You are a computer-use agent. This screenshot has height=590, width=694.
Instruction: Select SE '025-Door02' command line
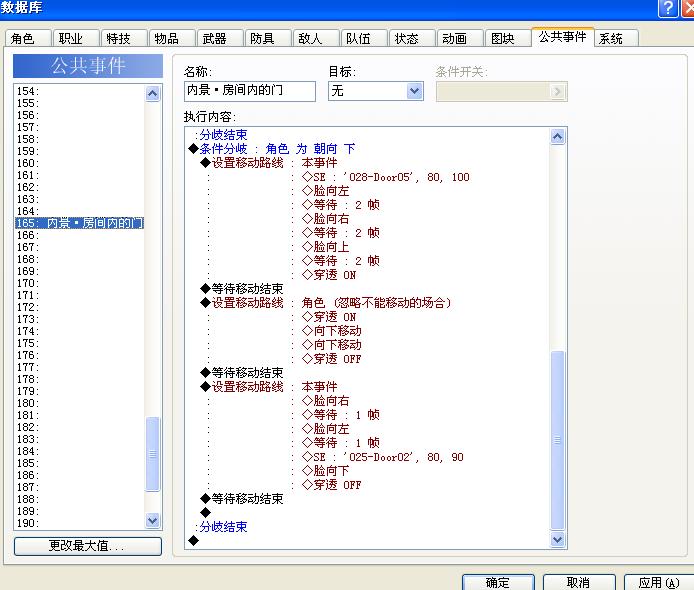click(383, 457)
